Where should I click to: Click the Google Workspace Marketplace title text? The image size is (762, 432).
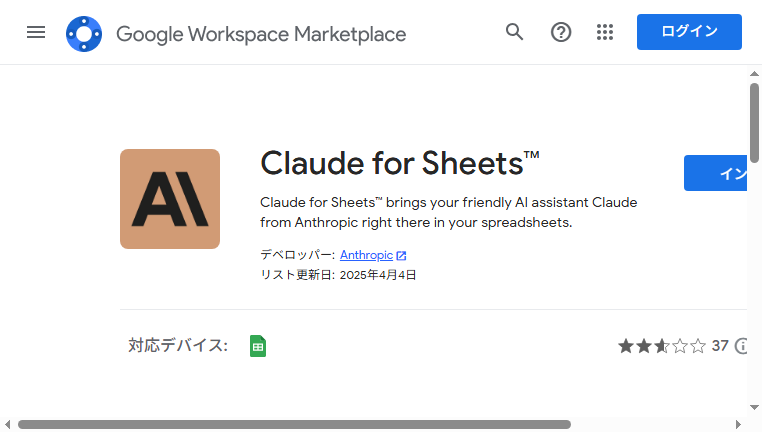point(261,35)
